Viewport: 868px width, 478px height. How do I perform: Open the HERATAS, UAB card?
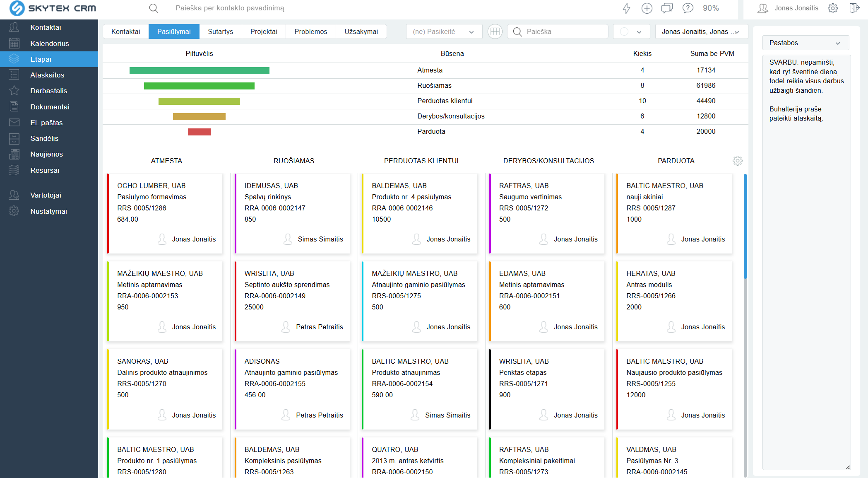pos(674,301)
